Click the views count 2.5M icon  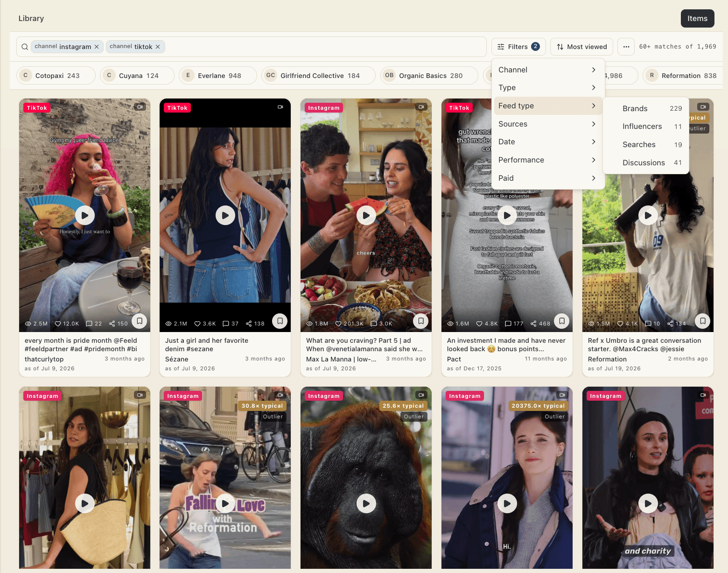(28, 324)
